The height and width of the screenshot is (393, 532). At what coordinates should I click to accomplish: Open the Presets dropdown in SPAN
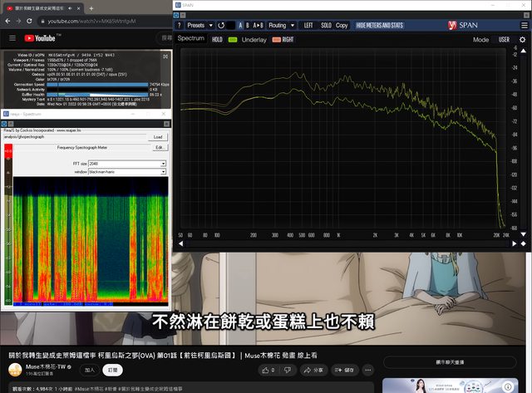click(199, 26)
